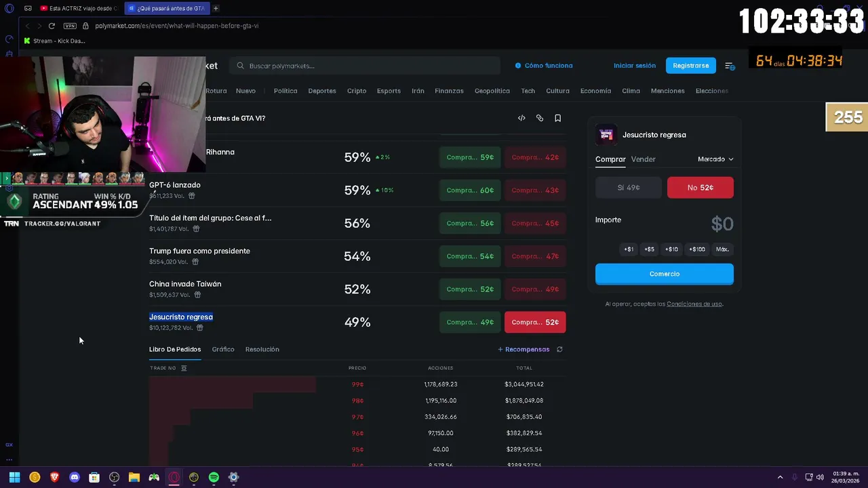The height and width of the screenshot is (488, 868).
Task: Open the Geopolítica category
Action: tap(492, 91)
